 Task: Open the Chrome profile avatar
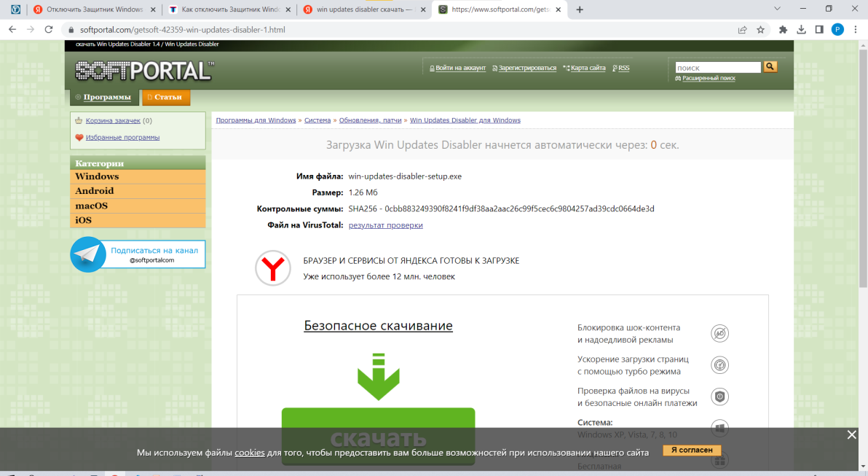coord(837,30)
